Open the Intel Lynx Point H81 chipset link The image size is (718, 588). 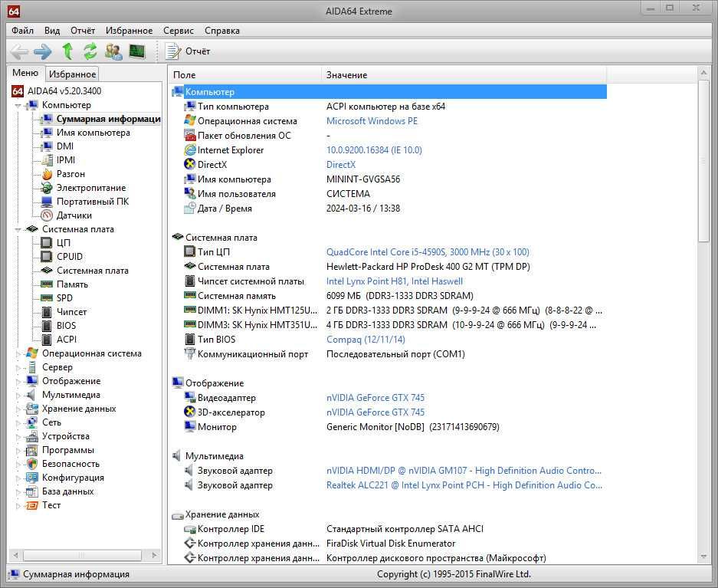tap(395, 281)
